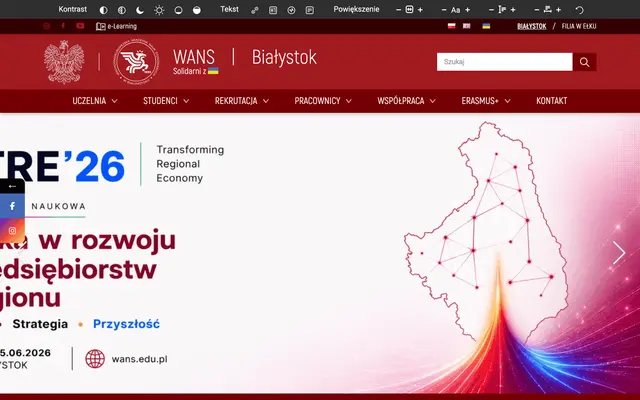Choose the sun brightness contrast mode
This screenshot has width=640, height=400.
[159, 10]
